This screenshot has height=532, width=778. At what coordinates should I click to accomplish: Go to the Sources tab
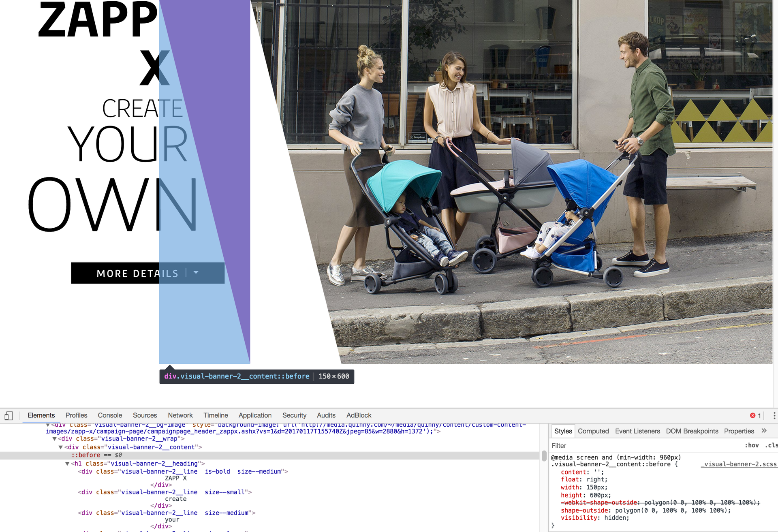[x=145, y=415]
